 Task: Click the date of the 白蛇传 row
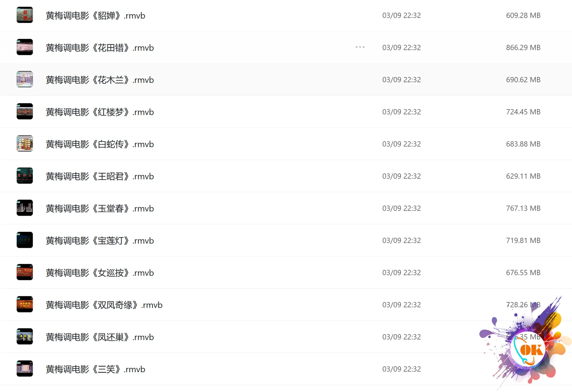coord(402,144)
